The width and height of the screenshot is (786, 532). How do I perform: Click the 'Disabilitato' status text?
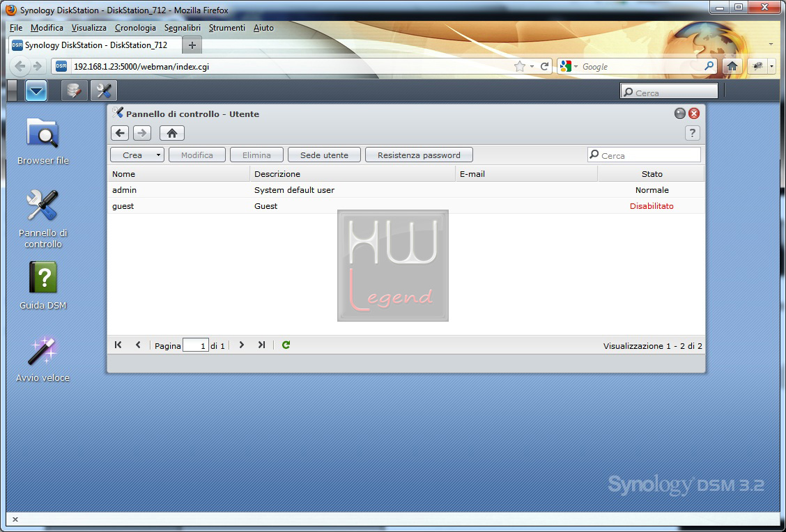652,206
